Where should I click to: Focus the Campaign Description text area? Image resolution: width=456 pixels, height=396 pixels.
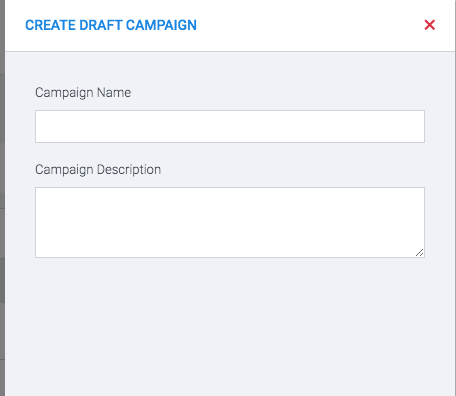pos(230,222)
